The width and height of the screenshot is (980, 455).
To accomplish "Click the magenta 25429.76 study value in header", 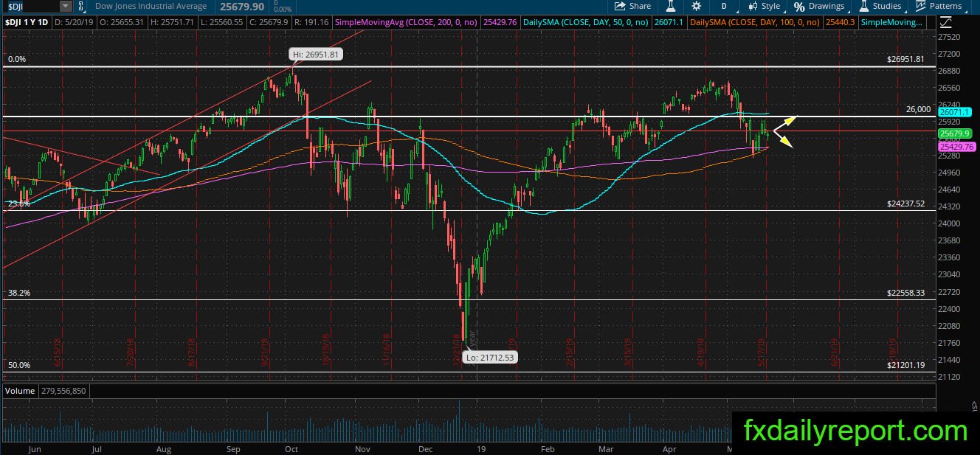I will click(501, 22).
